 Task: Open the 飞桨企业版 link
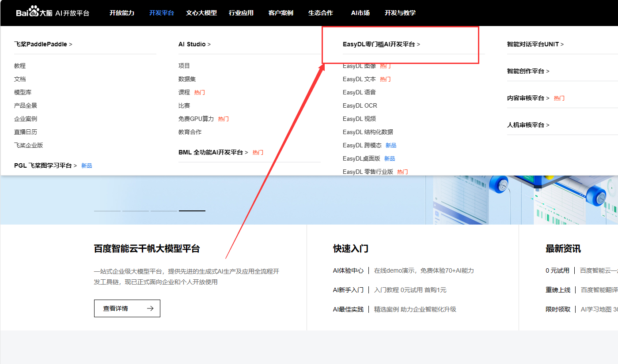29,145
